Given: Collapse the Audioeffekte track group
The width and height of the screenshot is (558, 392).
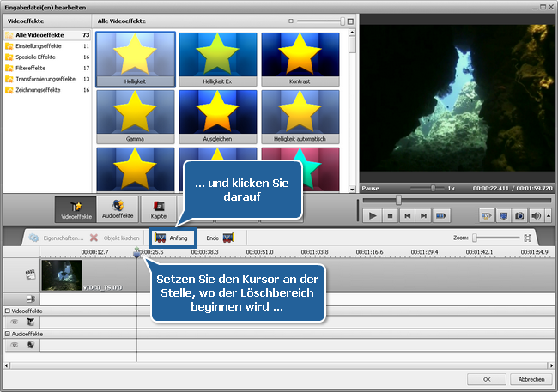Looking at the screenshot, I should click(7, 333).
